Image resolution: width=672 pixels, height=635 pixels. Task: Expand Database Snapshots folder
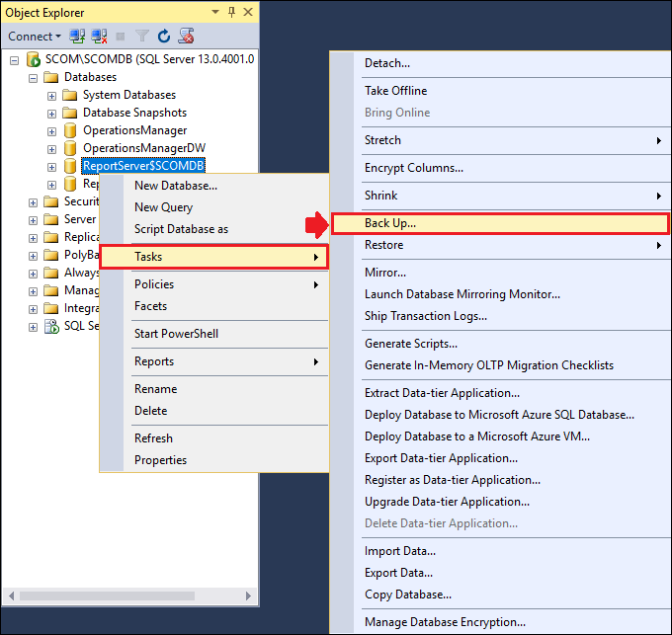51,114
